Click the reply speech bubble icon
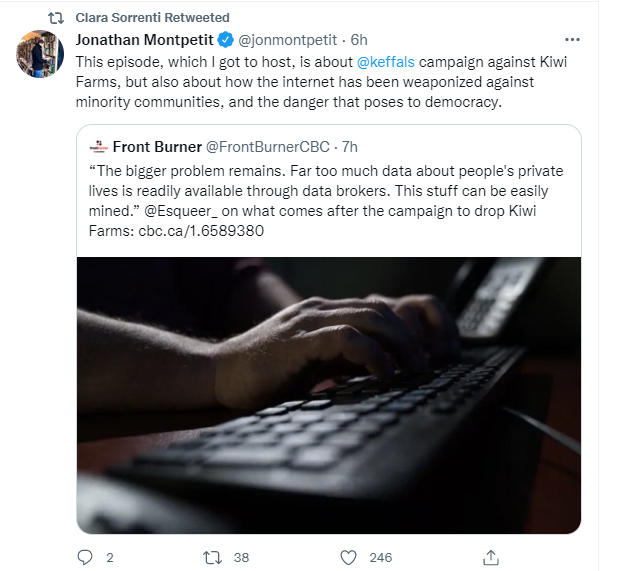This screenshot has height=571, width=617. click(x=85, y=557)
